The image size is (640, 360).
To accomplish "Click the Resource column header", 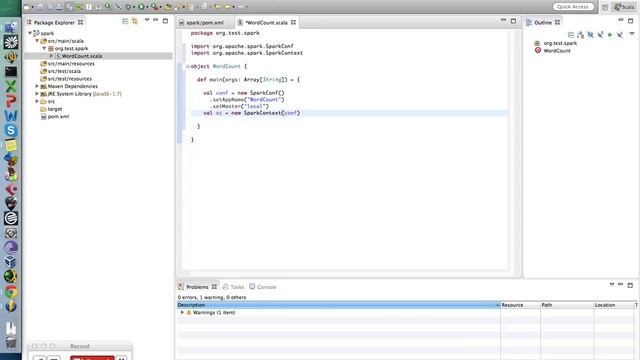I will [x=520, y=305].
